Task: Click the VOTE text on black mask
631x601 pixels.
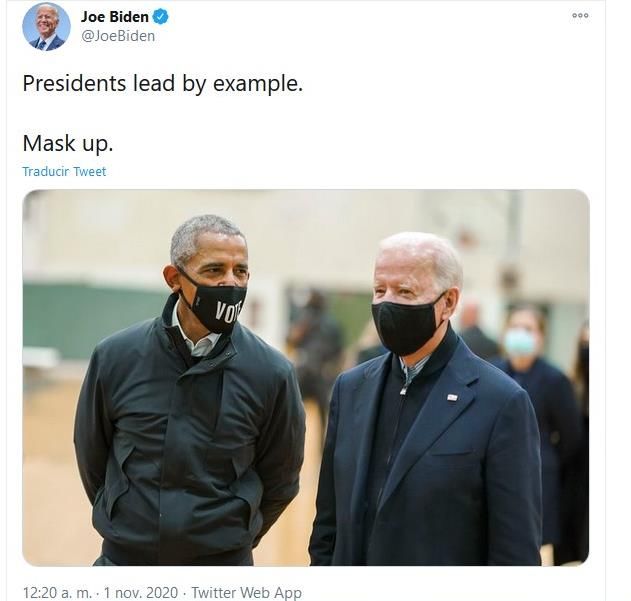Action: pyautogui.click(x=229, y=311)
